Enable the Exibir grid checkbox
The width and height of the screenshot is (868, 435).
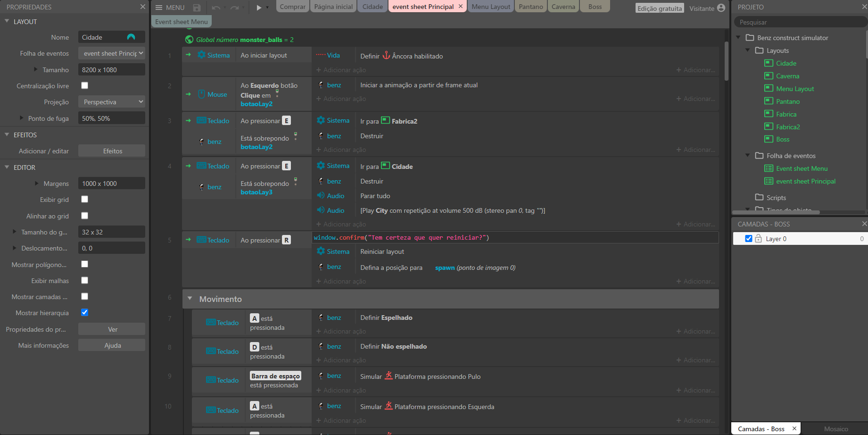coord(85,199)
